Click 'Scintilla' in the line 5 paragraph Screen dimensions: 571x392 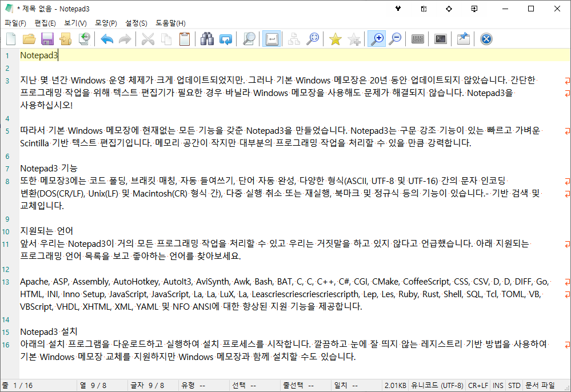[35, 143]
